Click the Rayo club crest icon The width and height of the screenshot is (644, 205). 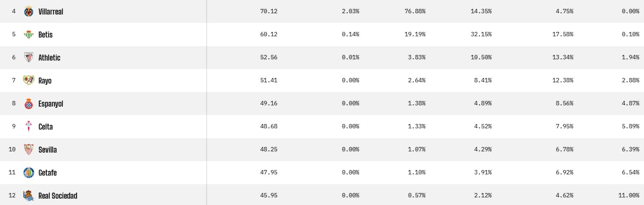[28, 81]
